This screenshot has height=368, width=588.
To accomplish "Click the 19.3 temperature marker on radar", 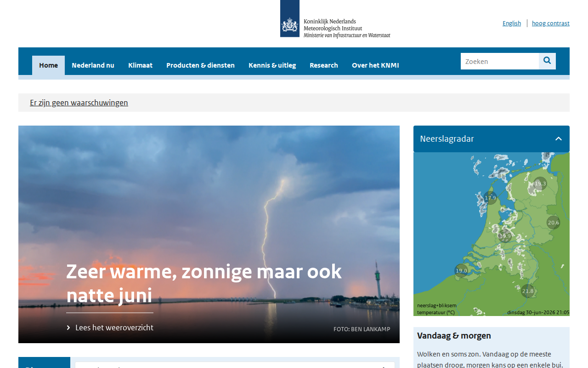I will 540,184.
